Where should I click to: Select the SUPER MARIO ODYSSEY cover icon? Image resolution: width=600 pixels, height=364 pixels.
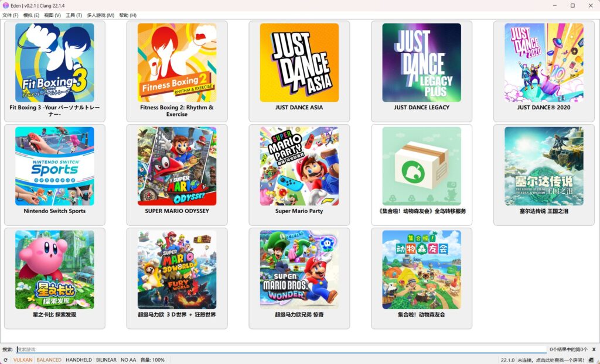pos(177,166)
